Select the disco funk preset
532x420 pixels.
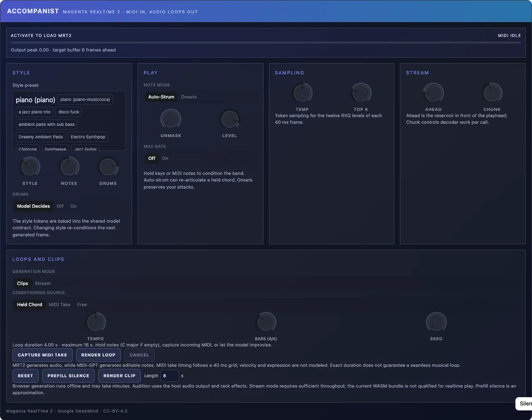(69, 112)
